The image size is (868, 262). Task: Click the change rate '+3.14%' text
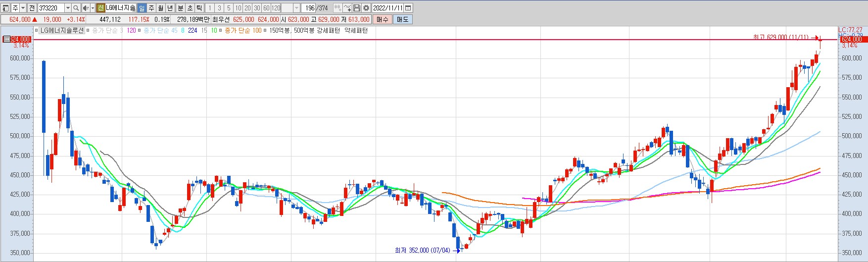click(x=76, y=19)
